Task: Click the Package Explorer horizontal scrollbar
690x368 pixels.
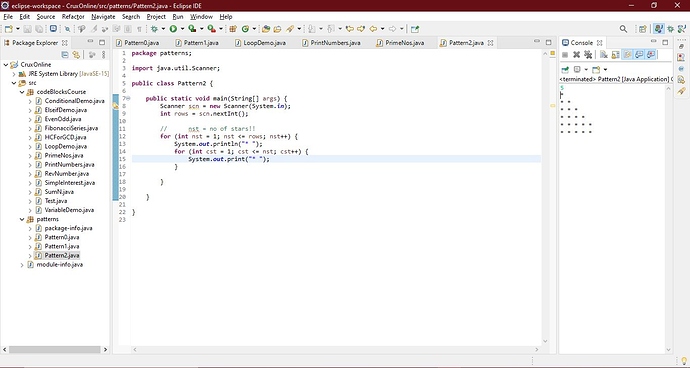Action: point(55,350)
